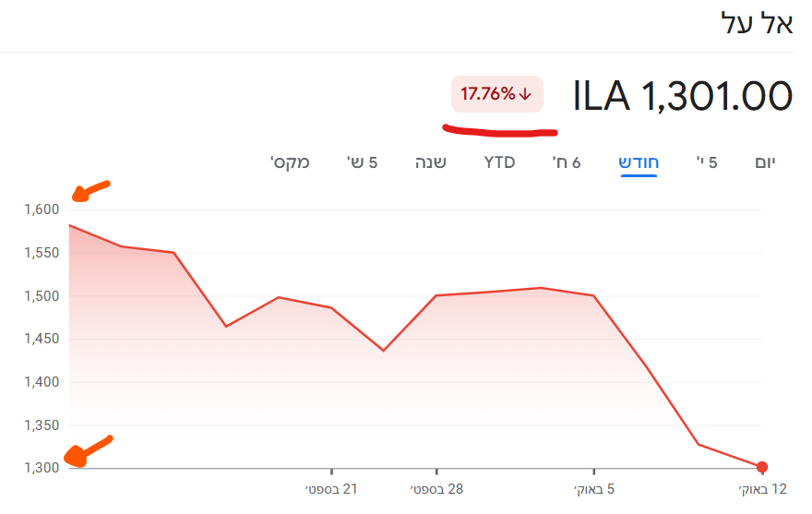Select the חודש (month) tab
Viewport: 812px width, 514px height.
639,163
